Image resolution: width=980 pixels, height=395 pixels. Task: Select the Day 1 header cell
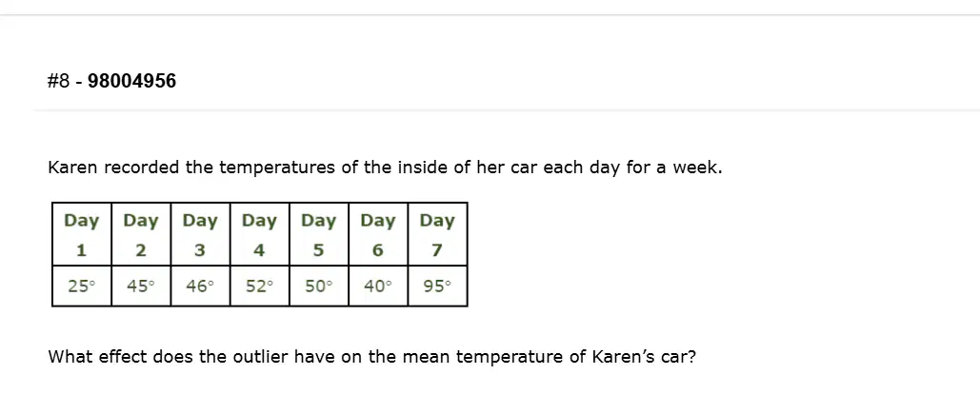click(x=82, y=234)
